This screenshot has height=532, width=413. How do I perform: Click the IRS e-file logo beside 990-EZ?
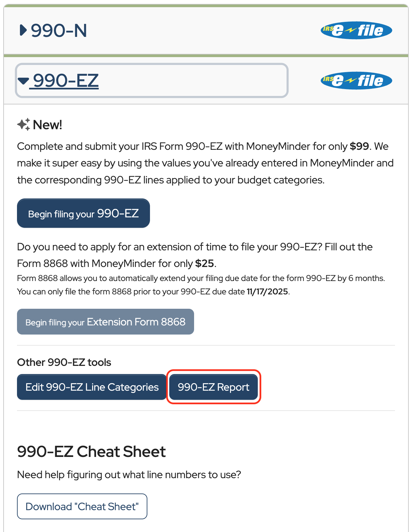(x=356, y=81)
